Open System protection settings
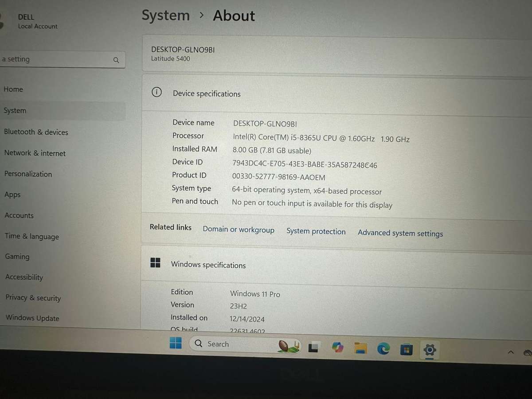This screenshot has width=532, height=399. tap(316, 231)
